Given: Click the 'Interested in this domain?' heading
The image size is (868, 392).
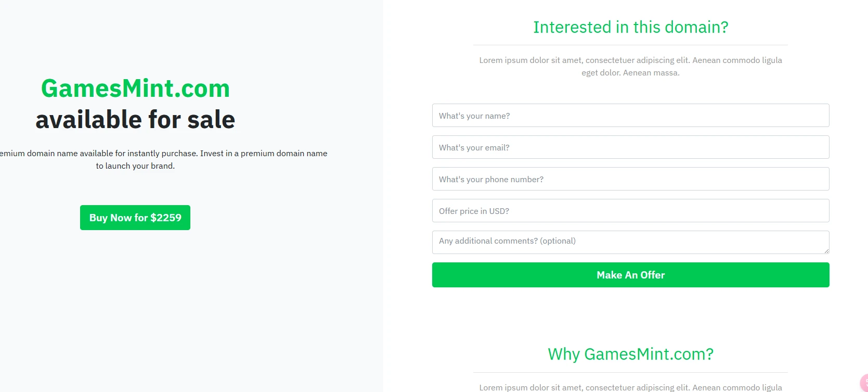Looking at the screenshot, I should [630, 27].
